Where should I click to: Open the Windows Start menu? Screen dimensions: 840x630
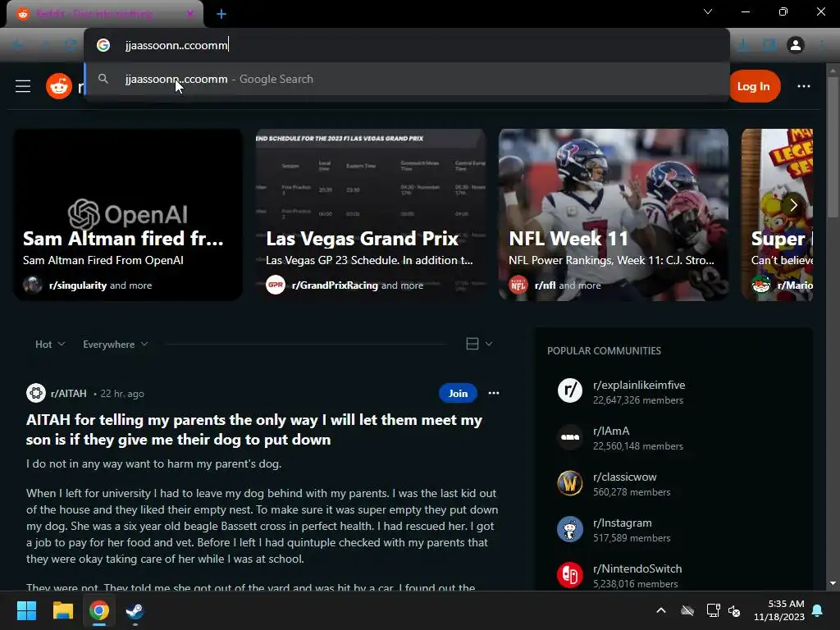[x=26, y=610]
